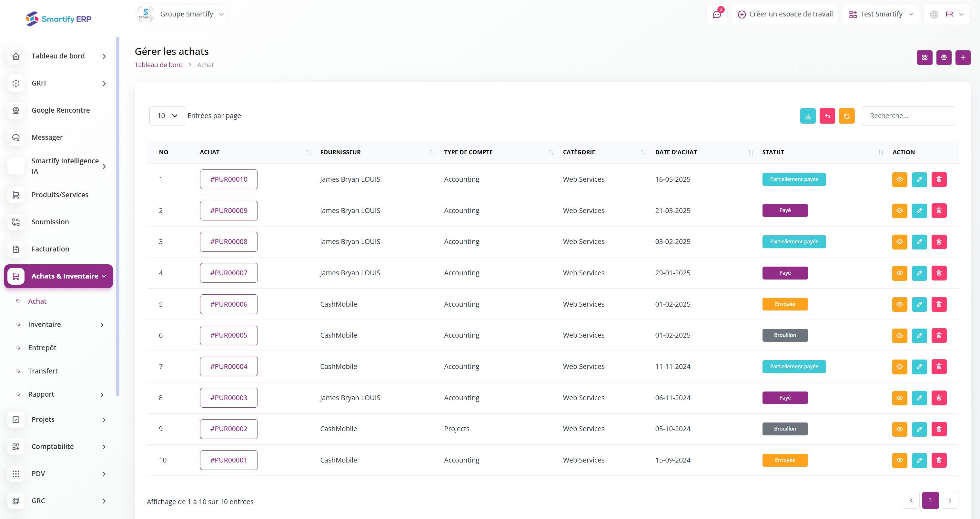Click the Soumission sidebar icon
The width and height of the screenshot is (980, 519).
[x=16, y=222]
